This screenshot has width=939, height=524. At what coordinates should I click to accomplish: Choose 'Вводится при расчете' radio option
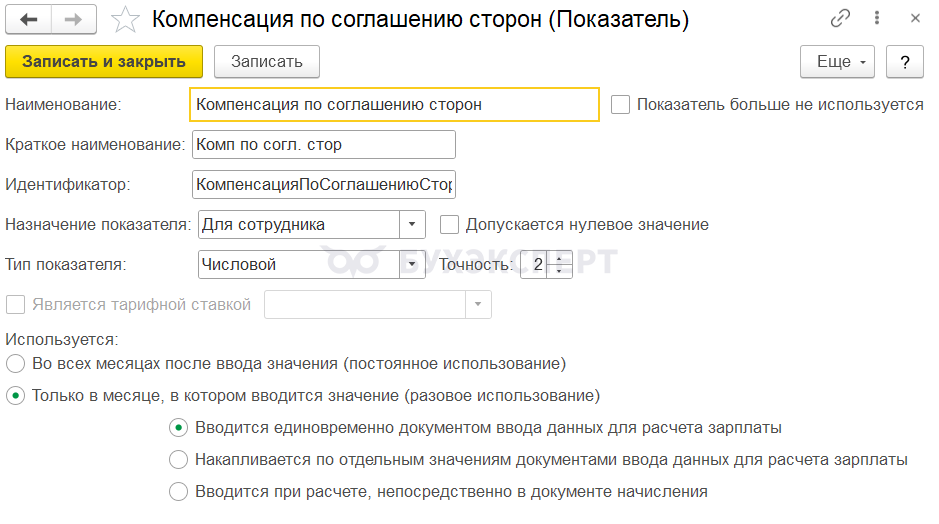pos(178,491)
